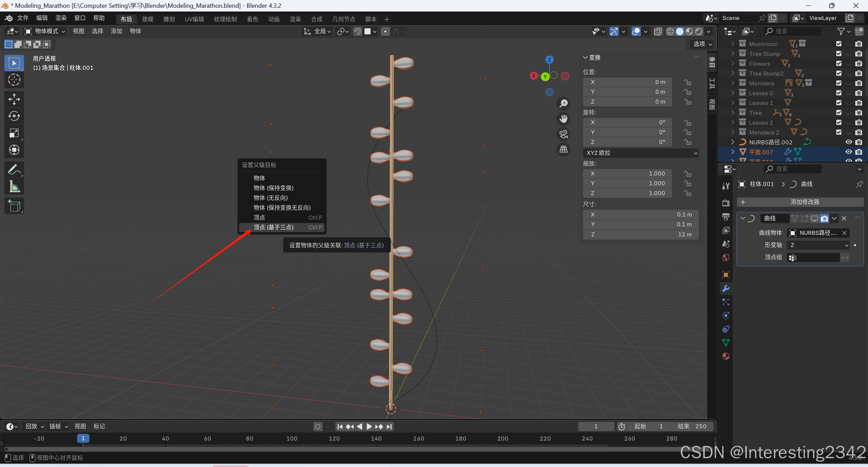Choose 顶点 (基于三点) in parent menu
This screenshot has width=868, height=467.
(273, 227)
